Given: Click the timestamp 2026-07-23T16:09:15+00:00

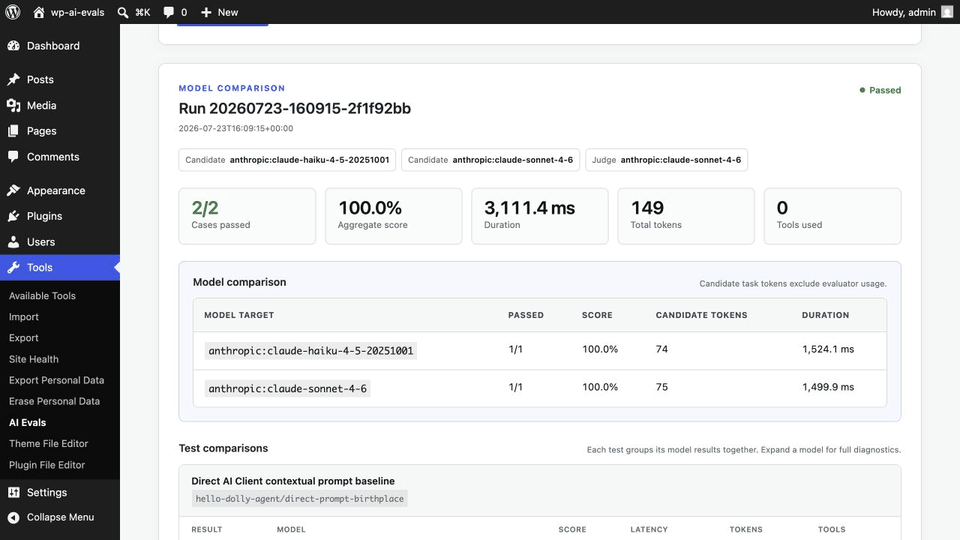Looking at the screenshot, I should click(x=236, y=129).
